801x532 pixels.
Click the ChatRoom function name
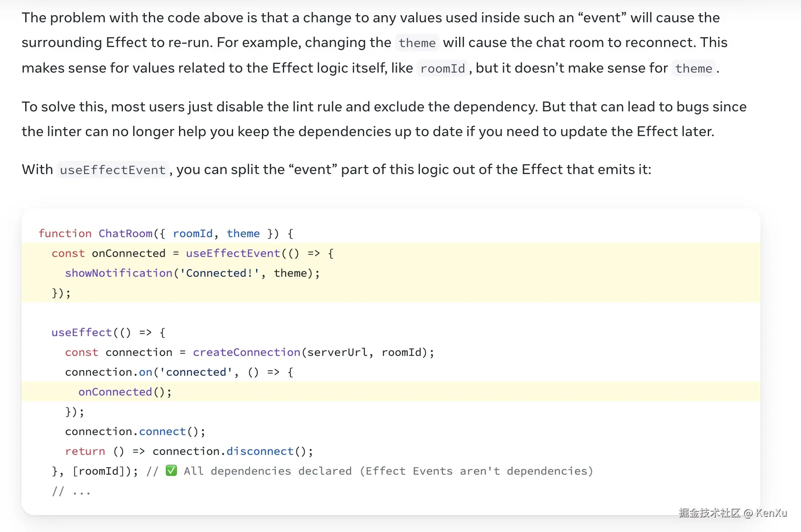tap(125, 233)
